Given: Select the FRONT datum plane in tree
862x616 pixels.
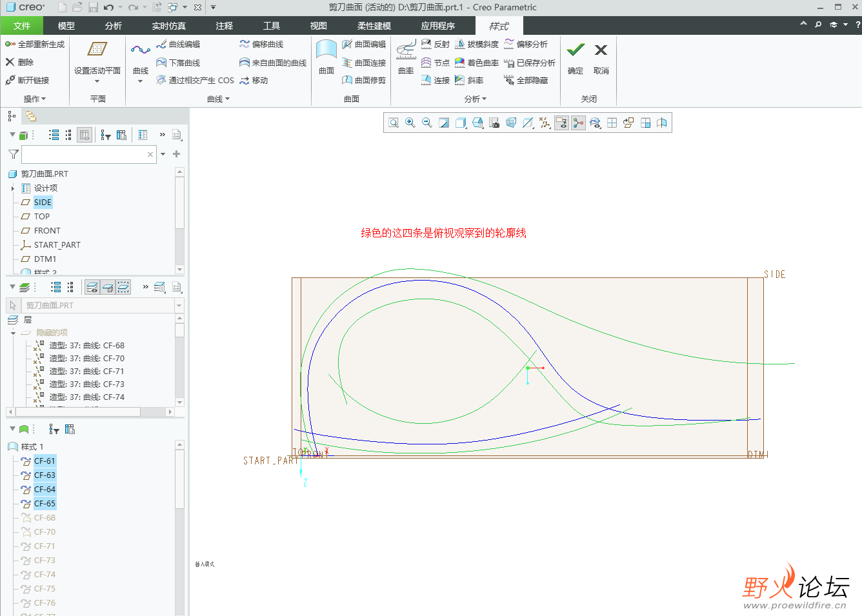Looking at the screenshot, I should pyautogui.click(x=47, y=231).
